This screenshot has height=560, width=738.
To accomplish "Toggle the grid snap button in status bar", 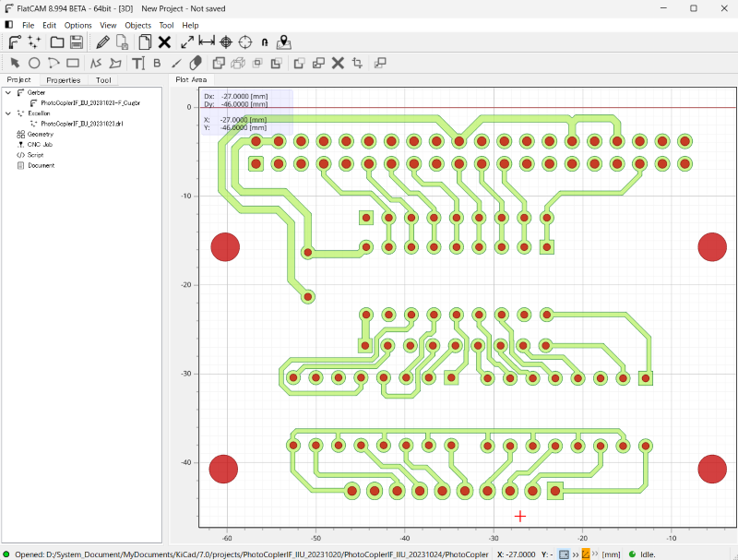I will click(x=565, y=554).
